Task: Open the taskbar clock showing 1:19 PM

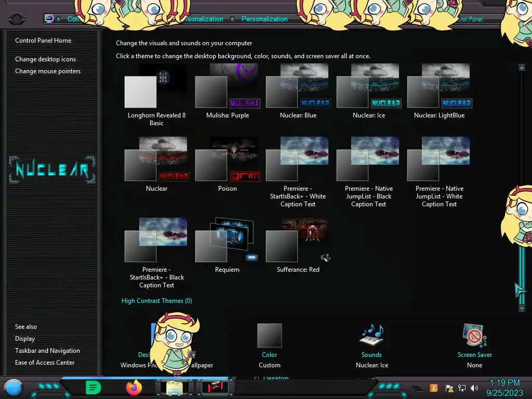Action: (x=504, y=388)
